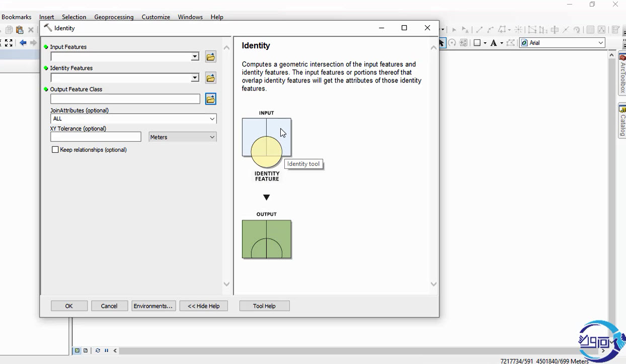Pause drawing in the map view

click(x=106, y=350)
